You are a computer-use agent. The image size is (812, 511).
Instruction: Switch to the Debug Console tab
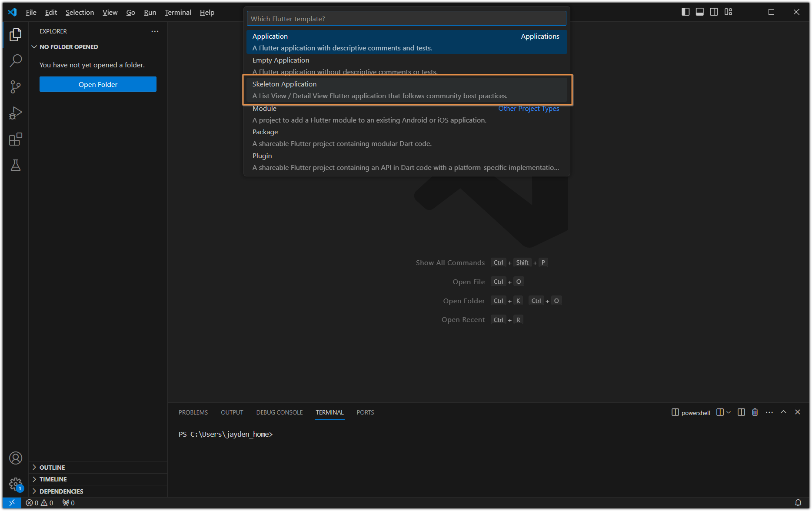[x=280, y=412]
